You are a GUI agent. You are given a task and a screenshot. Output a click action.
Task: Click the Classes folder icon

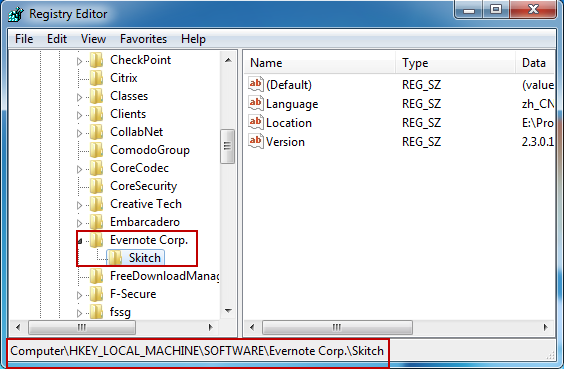click(x=96, y=96)
